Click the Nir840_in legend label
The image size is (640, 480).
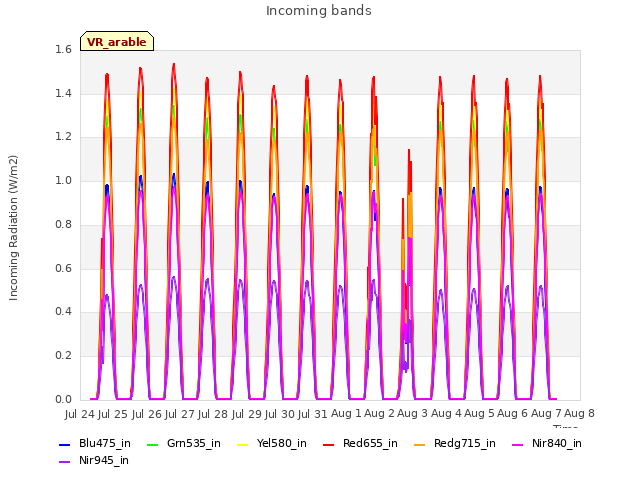click(x=557, y=443)
